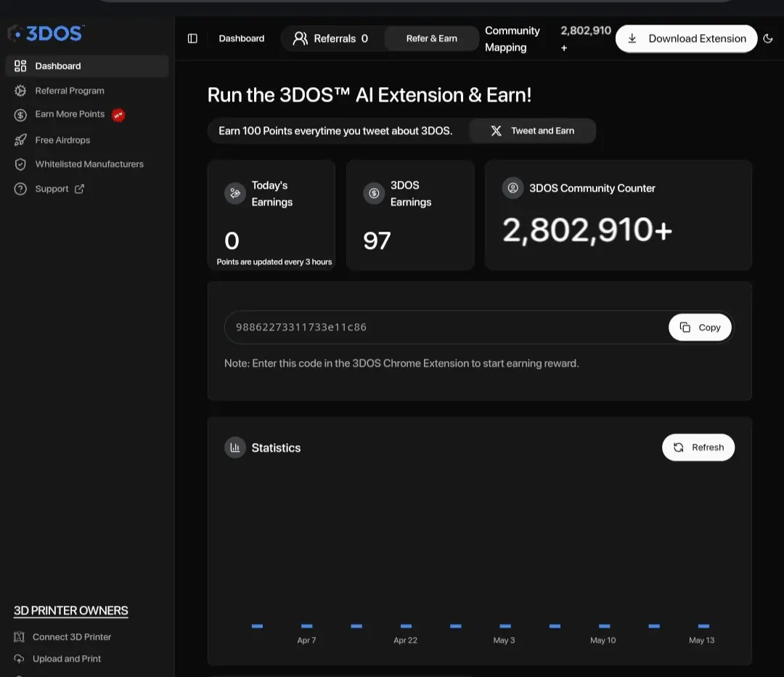The width and height of the screenshot is (784, 677).
Task: Click the 3DOS Earnings value 97
Action: coord(377,240)
